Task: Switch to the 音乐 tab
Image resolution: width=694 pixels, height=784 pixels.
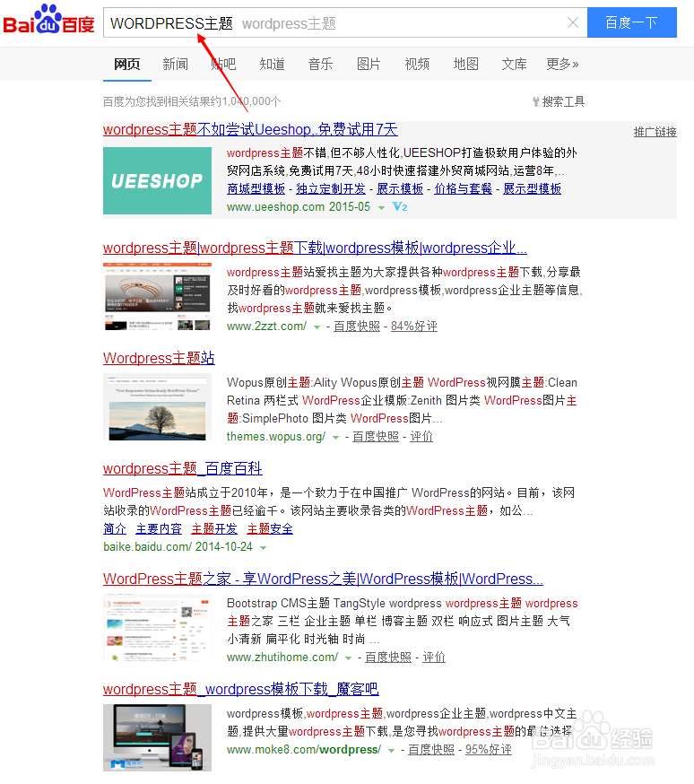Action: click(x=321, y=64)
